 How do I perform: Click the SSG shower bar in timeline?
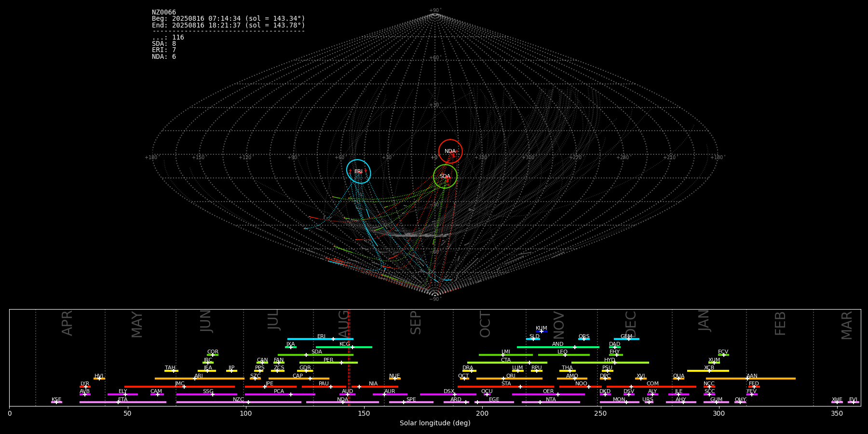click(206, 394)
